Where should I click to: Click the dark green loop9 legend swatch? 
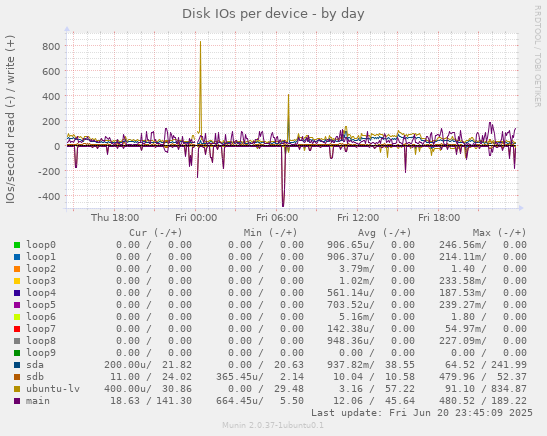(x=17, y=353)
